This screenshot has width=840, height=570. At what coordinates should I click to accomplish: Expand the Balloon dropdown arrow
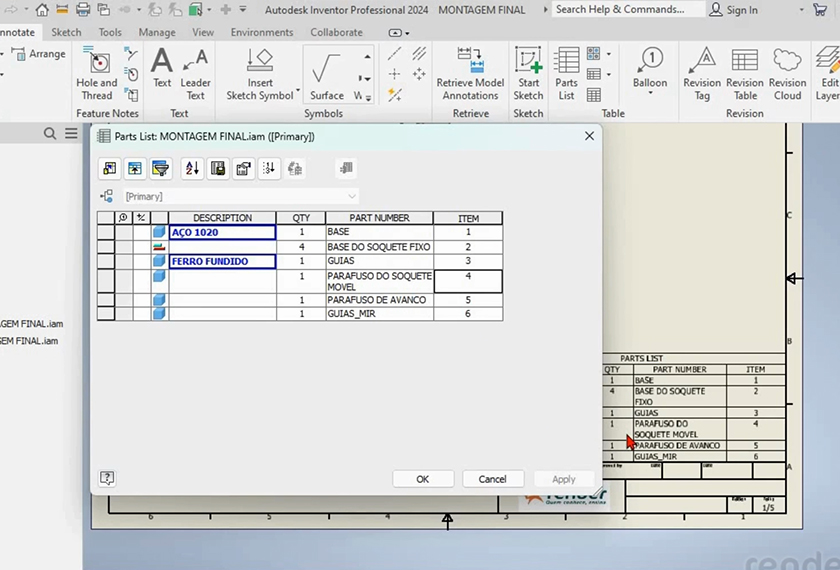coord(650,95)
